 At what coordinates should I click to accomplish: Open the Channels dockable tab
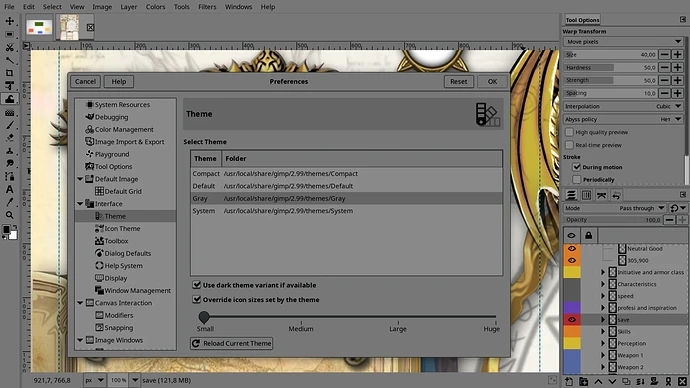pyautogui.click(x=586, y=195)
